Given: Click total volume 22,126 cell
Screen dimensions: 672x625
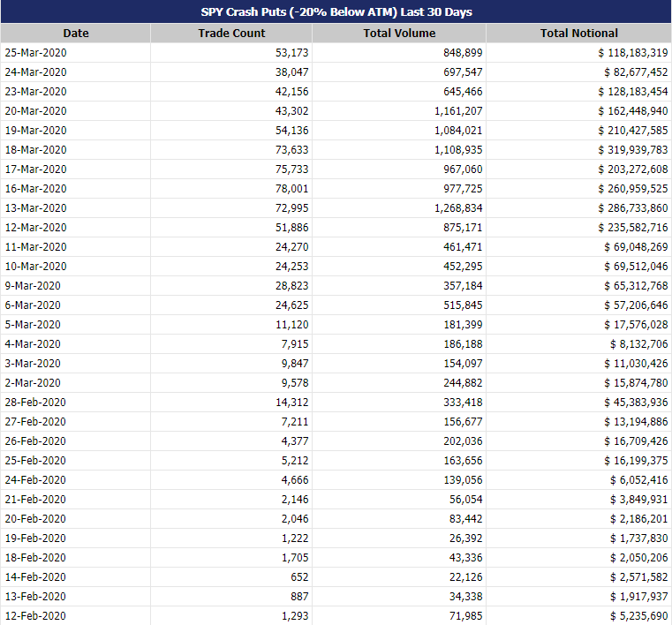Looking at the screenshot, I should click(399, 577).
